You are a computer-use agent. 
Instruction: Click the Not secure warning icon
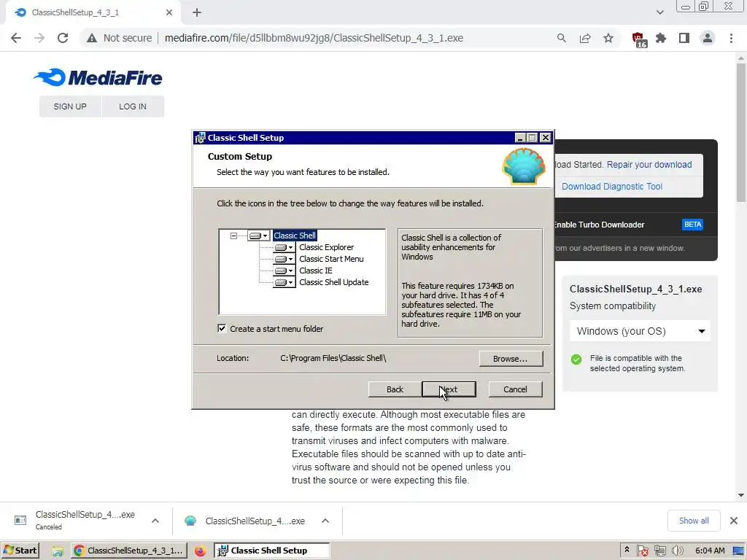pos(91,38)
